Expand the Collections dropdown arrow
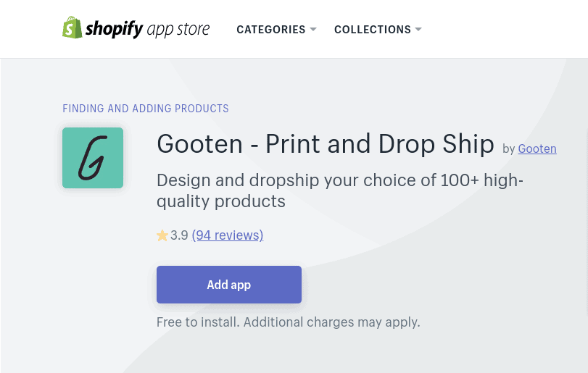Viewport: 588px width, 373px height. click(x=418, y=29)
